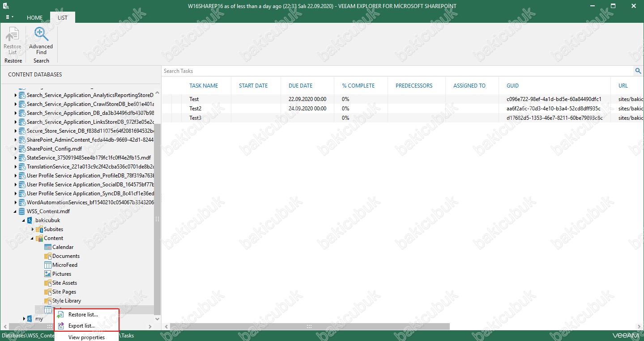The height and width of the screenshot is (341, 644).
Task: Click the Pictures library icon
Action: click(x=48, y=274)
